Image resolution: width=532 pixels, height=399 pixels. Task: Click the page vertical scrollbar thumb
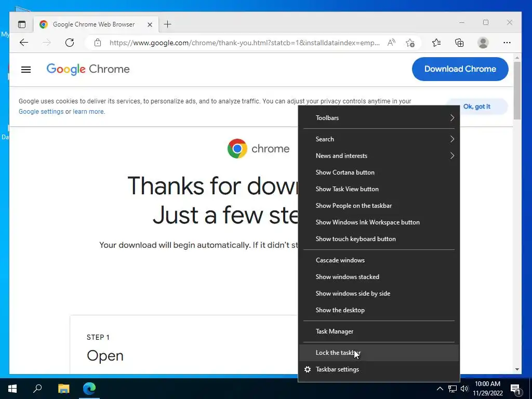tap(517, 90)
